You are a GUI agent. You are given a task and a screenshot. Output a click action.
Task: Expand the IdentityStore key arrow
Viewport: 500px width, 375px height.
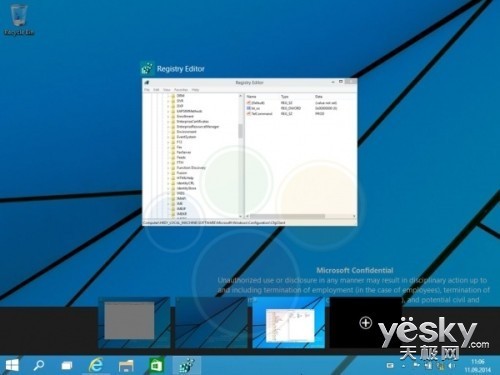click(168, 188)
